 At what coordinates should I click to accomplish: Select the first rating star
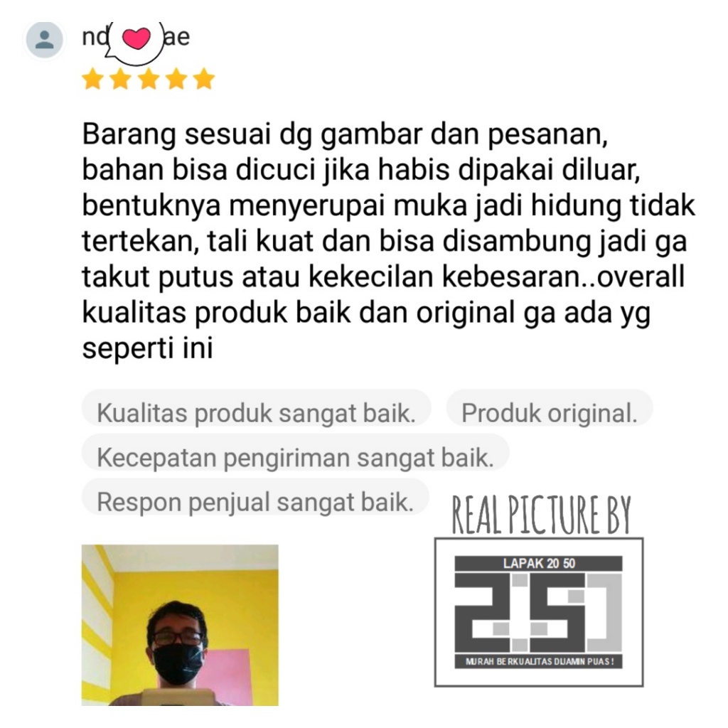(93, 79)
